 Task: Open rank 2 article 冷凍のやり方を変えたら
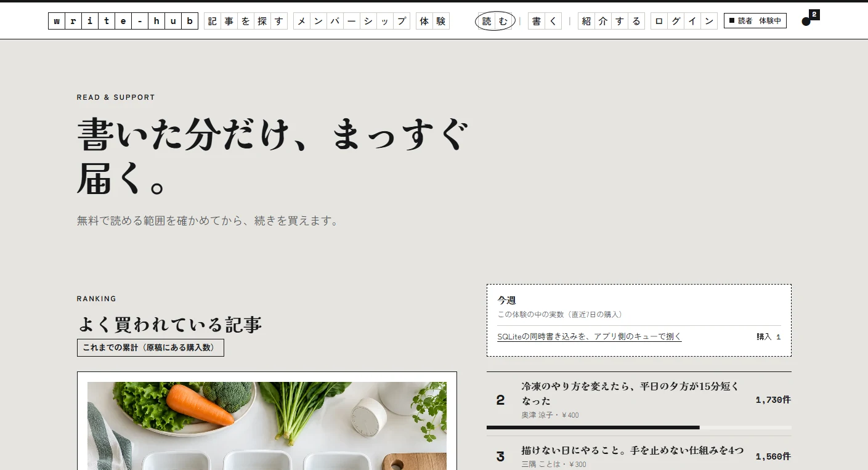click(x=630, y=394)
